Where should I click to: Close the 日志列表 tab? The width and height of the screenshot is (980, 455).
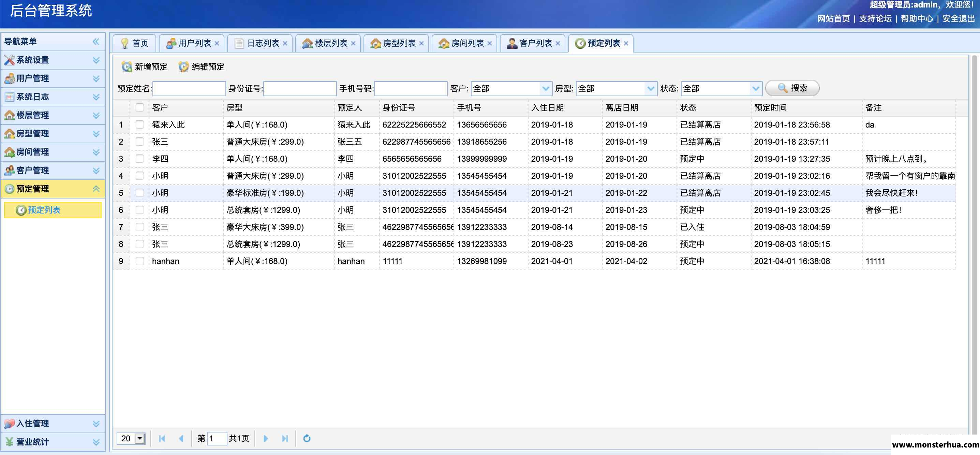point(285,43)
